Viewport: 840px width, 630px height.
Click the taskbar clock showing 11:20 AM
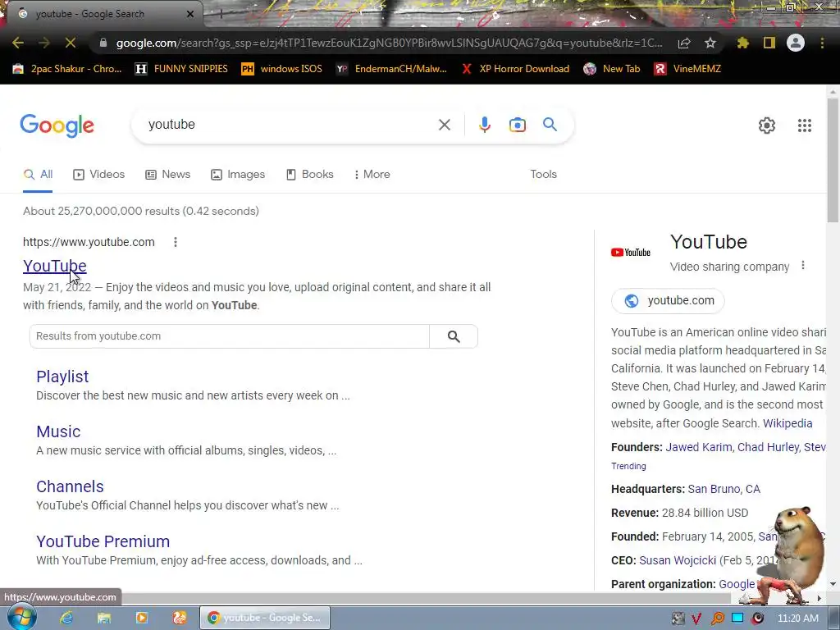797,619
